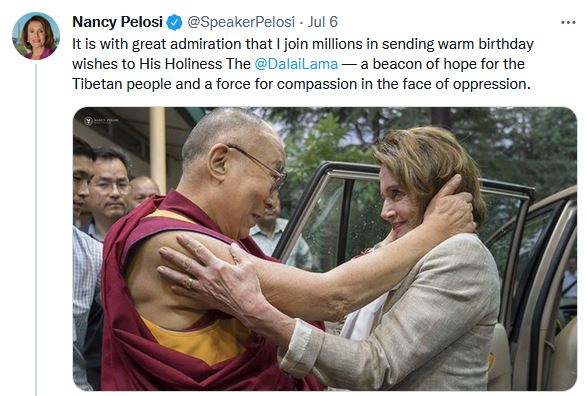Visit the @SpeakerPelosi handle

pos(241,22)
